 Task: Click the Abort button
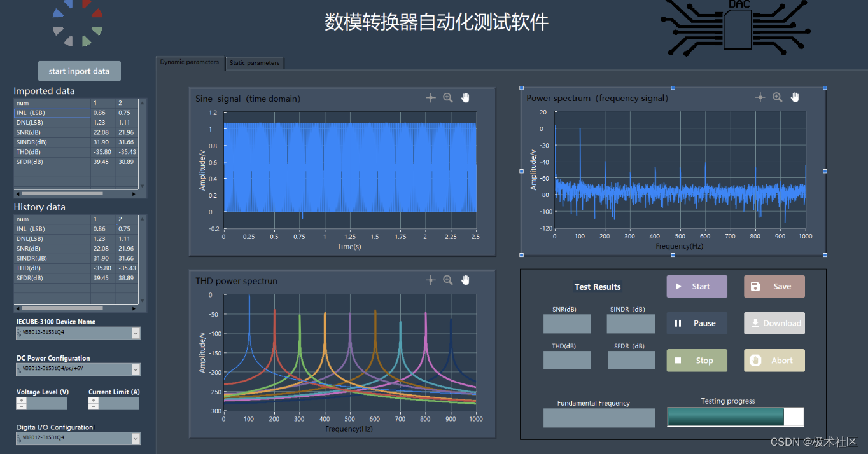774,360
